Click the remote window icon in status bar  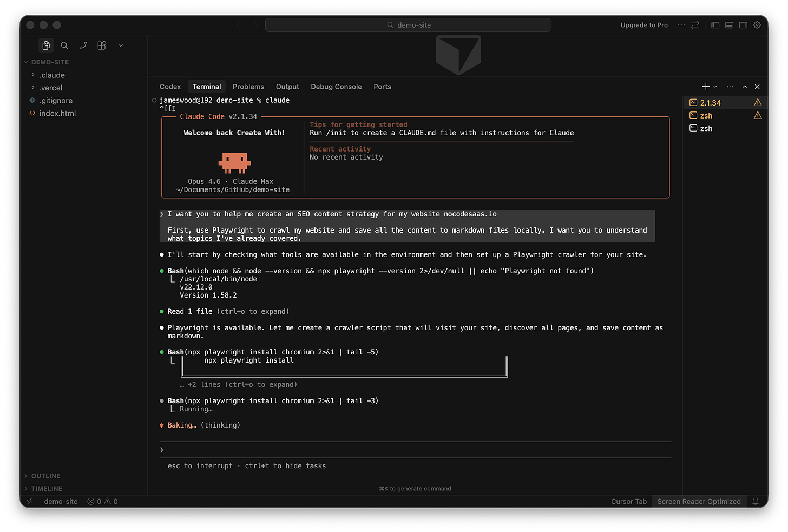(30, 502)
